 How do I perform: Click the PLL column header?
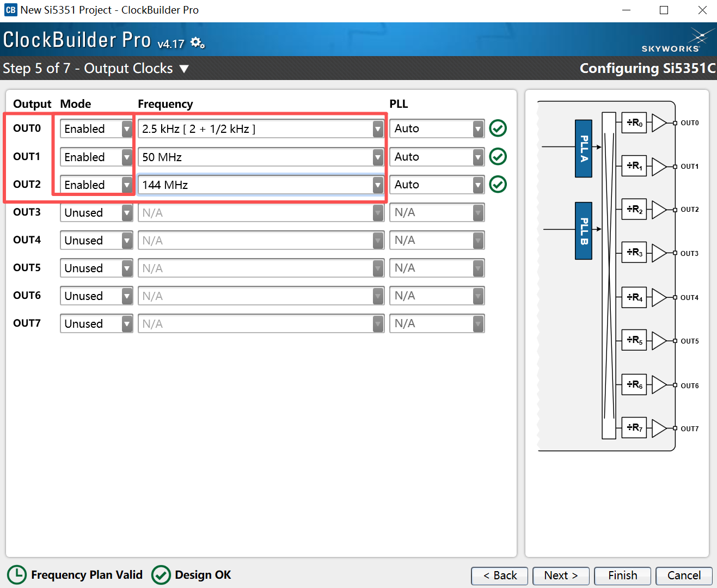click(x=399, y=104)
